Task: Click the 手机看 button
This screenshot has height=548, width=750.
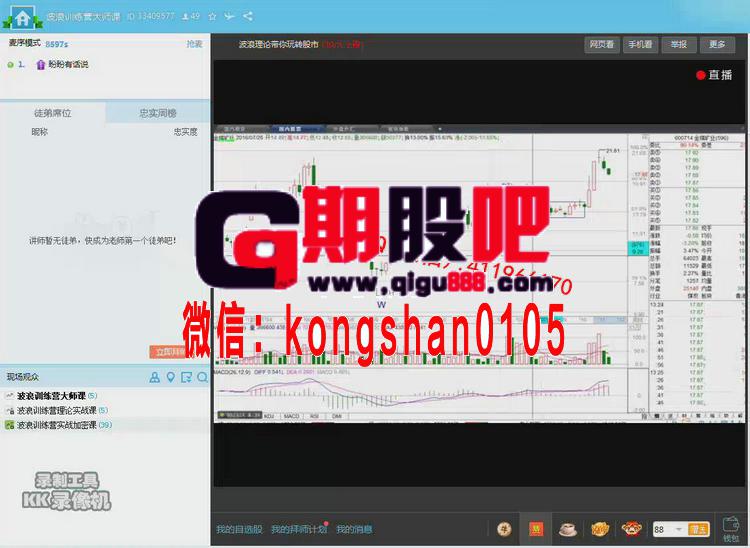Action: click(x=640, y=44)
